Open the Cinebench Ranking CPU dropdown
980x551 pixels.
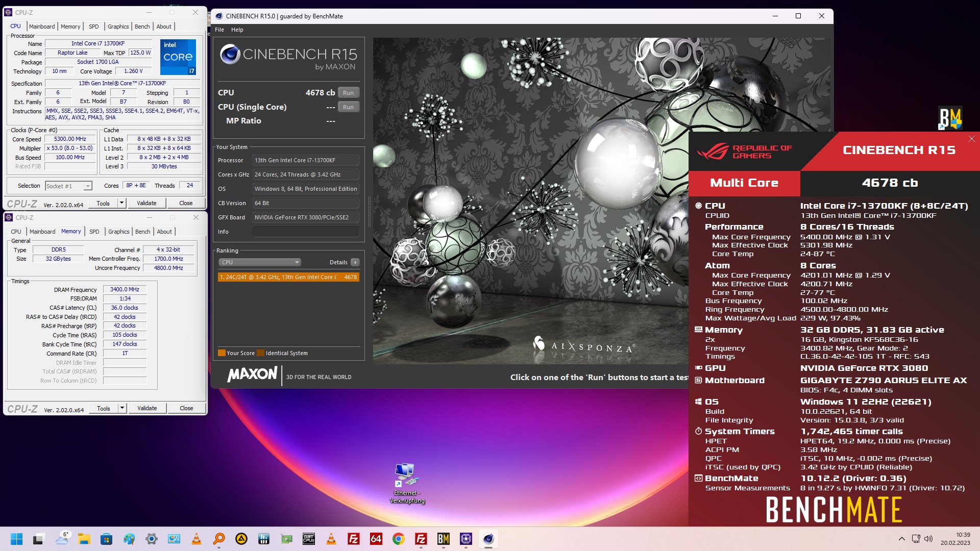coord(259,262)
